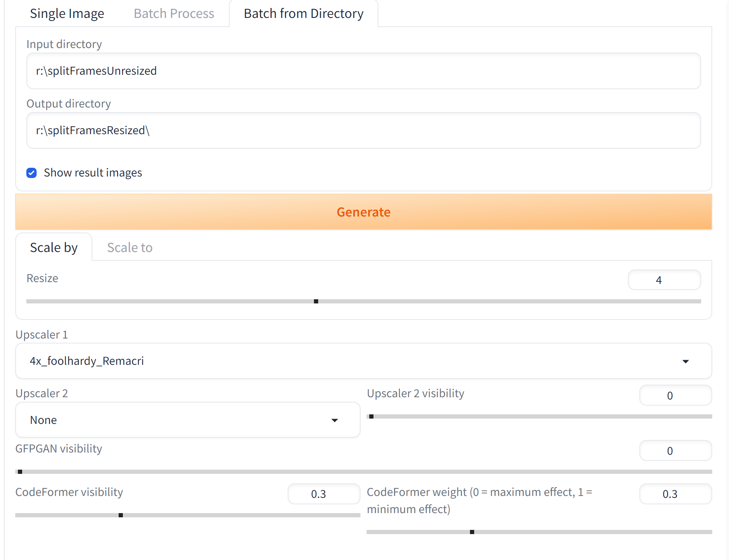Select the 4x_foolhardy_Remacri upscaler field

coord(364,361)
